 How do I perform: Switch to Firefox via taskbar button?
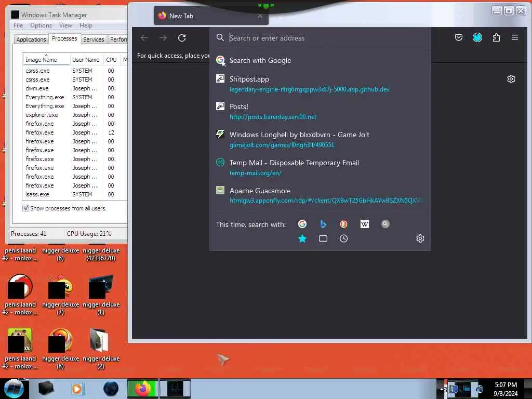[x=143, y=389]
